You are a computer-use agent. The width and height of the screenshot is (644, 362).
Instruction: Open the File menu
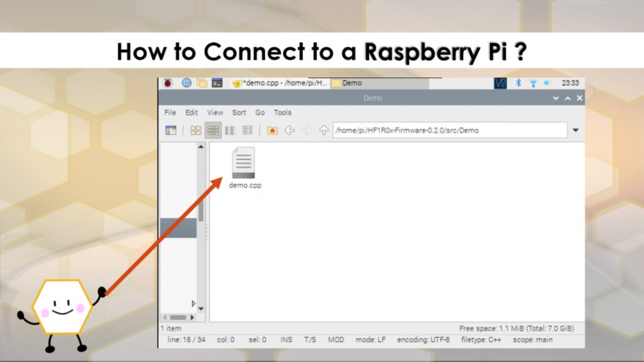170,113
